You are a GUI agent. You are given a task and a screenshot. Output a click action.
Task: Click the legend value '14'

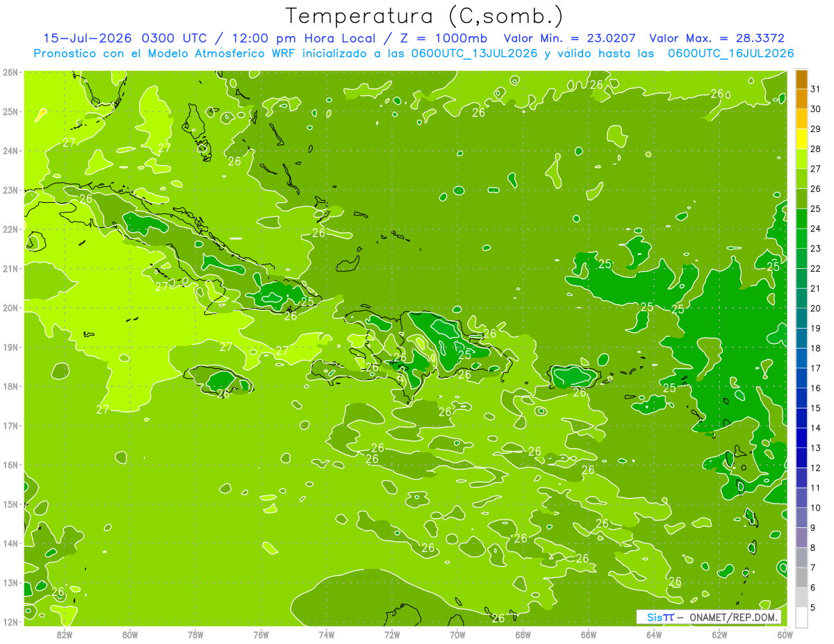(x=815, y=427)
